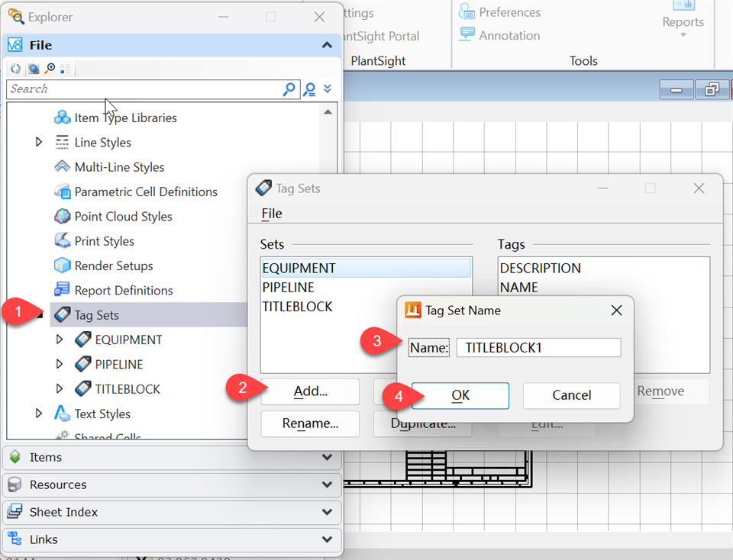Screen dimensions: 733x560
Task: Expand the Resources section
Action: coord(327,484)
